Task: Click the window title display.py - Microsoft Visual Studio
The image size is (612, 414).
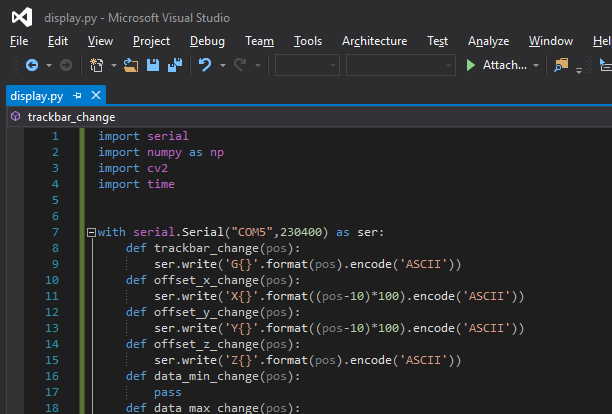Action: coord(137,18)
